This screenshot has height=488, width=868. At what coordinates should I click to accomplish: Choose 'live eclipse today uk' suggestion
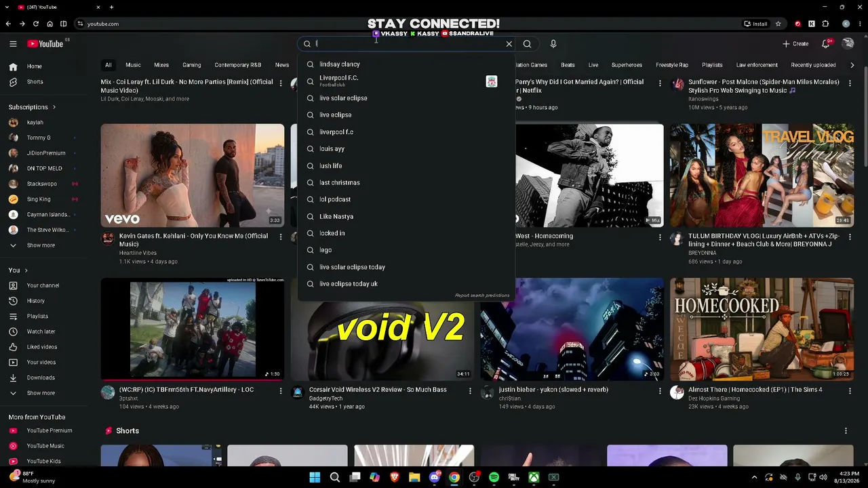point(406,284)
